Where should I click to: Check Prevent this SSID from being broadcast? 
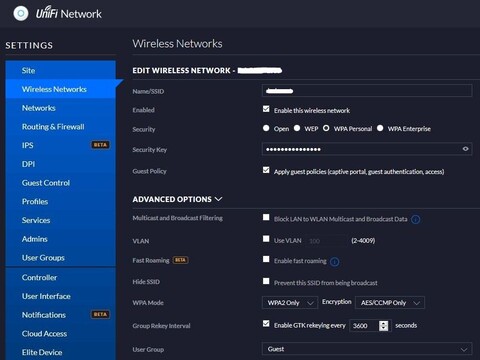click(266, 281)
